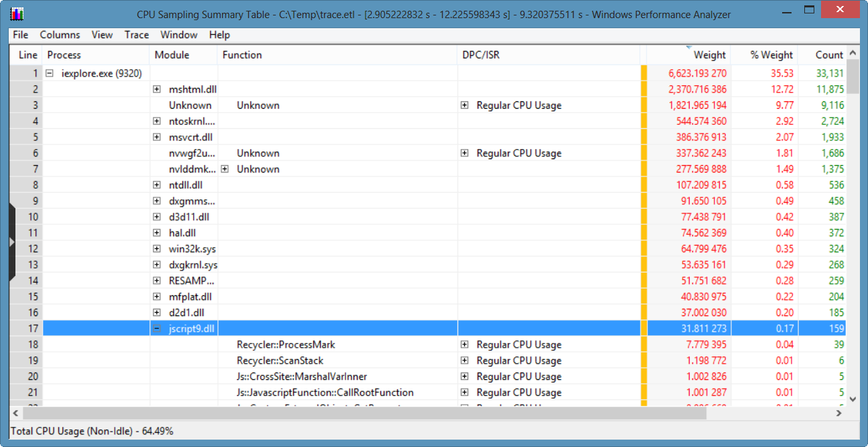The image size is (868, 447).
Task: Select the Recycler::ProcessMark function cell
Action: click(x=286, y=345)
